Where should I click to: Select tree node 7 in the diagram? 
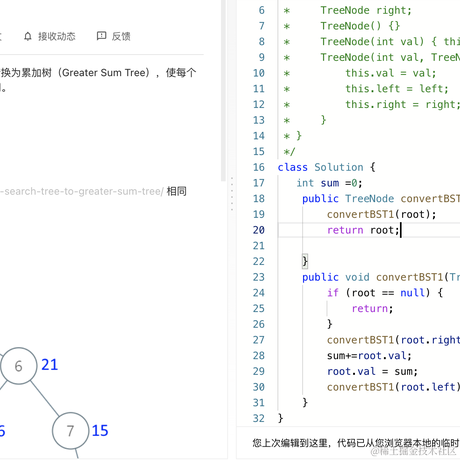[70, 431]
